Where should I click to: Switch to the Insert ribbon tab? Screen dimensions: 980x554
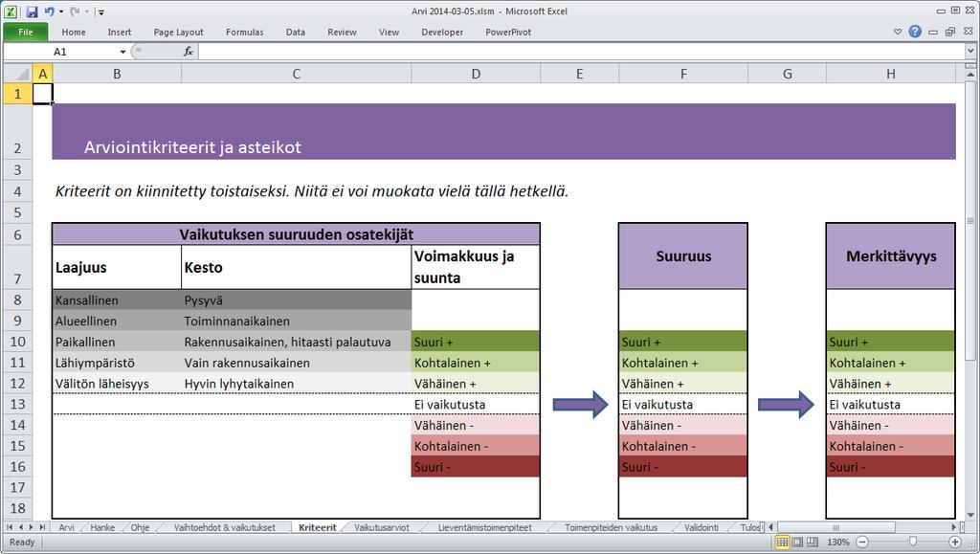coord(120,32)
